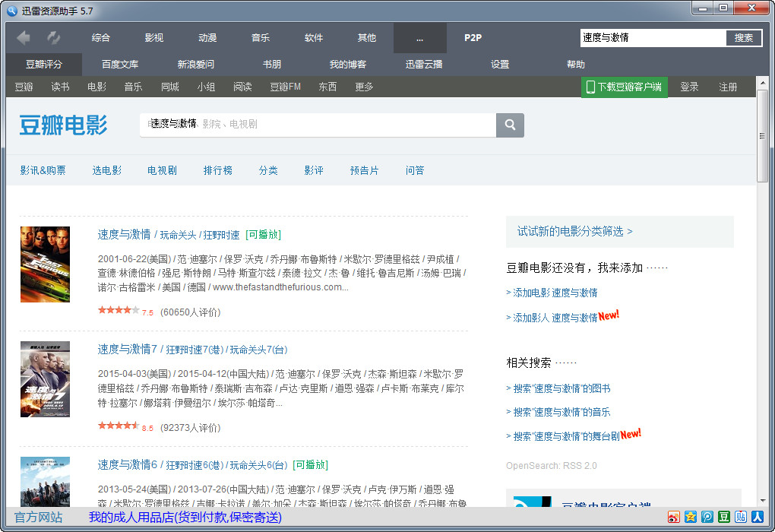Open the 百度文库 sub-tab
The height and width of the screenshot is (532, 775).
pyautogui.click(x=120, y=65)
